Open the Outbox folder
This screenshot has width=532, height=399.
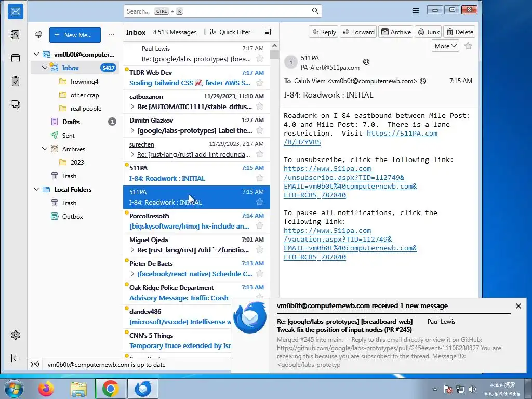[75, 217]
